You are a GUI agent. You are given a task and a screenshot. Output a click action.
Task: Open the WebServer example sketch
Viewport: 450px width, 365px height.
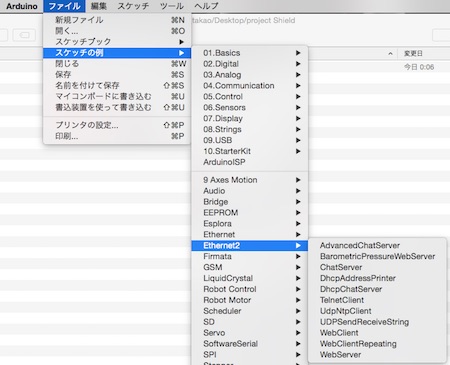point(377,355)
